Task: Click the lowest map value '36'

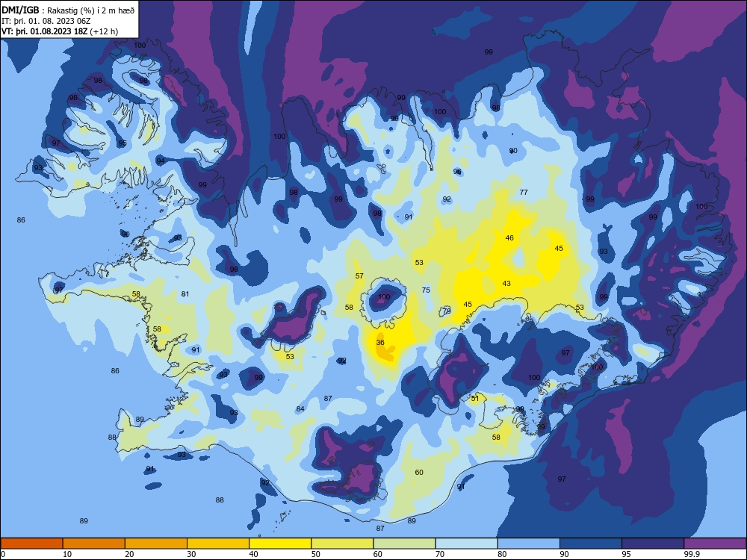Action: (380, 343)
